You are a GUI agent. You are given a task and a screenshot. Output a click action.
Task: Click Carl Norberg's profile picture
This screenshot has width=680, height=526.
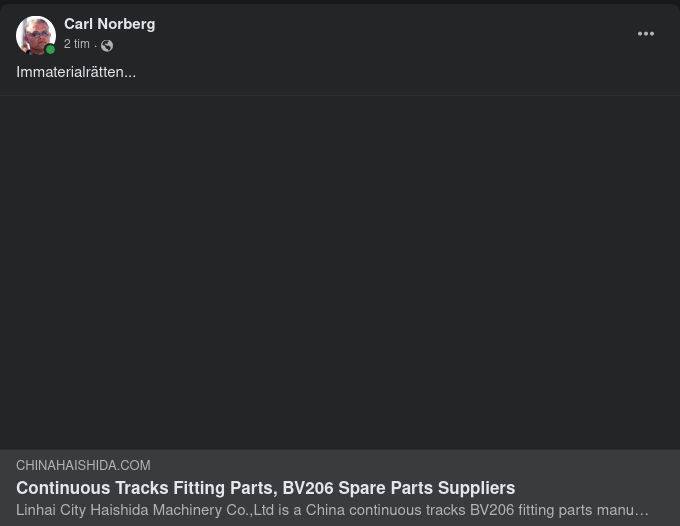pyautogui.click(x=35, y=35)
